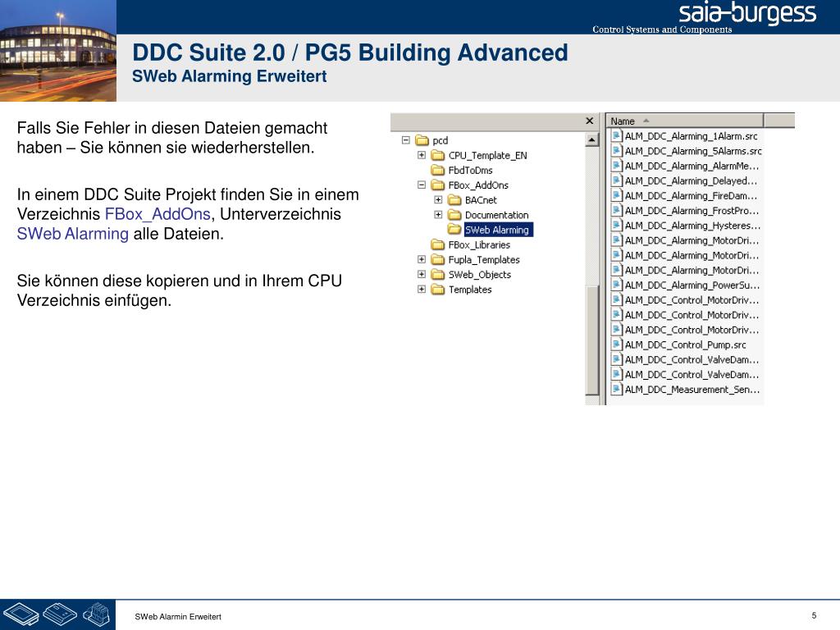This screenshot has height=630, width=840.
Task: Expand the Fupla_Templates node
Action: click(422, 259)
